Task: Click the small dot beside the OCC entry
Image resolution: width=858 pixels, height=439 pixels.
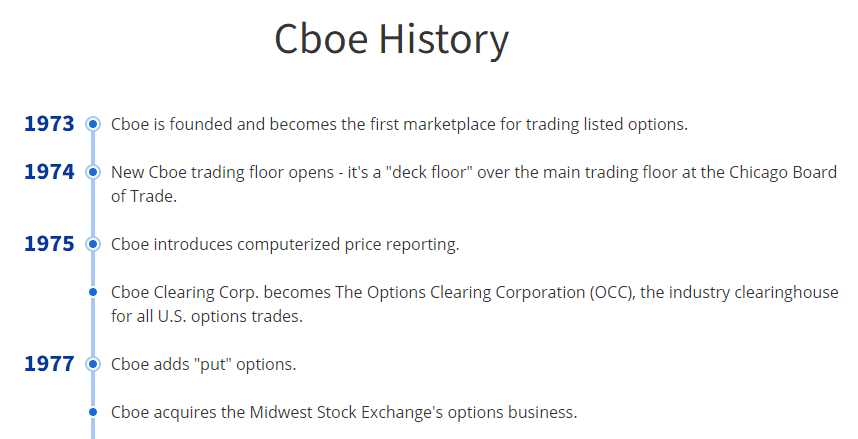Action: (93, 292)
